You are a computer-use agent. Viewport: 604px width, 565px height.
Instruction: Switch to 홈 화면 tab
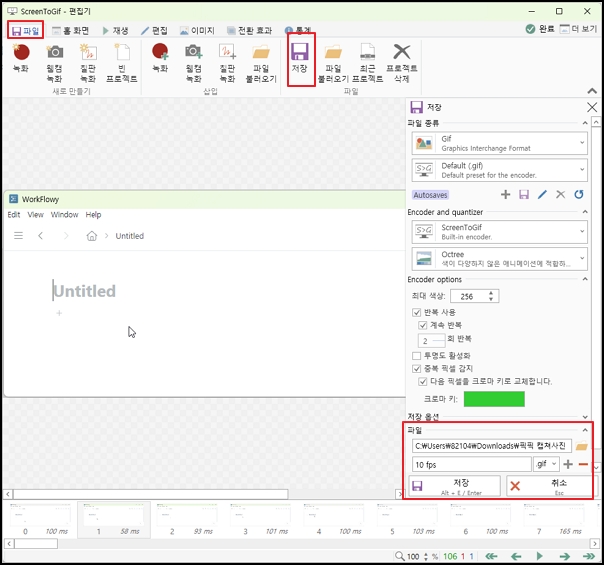70,30
